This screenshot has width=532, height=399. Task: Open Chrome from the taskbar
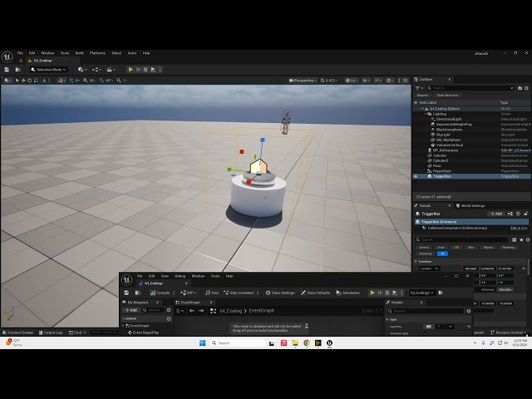click(307, 343)
